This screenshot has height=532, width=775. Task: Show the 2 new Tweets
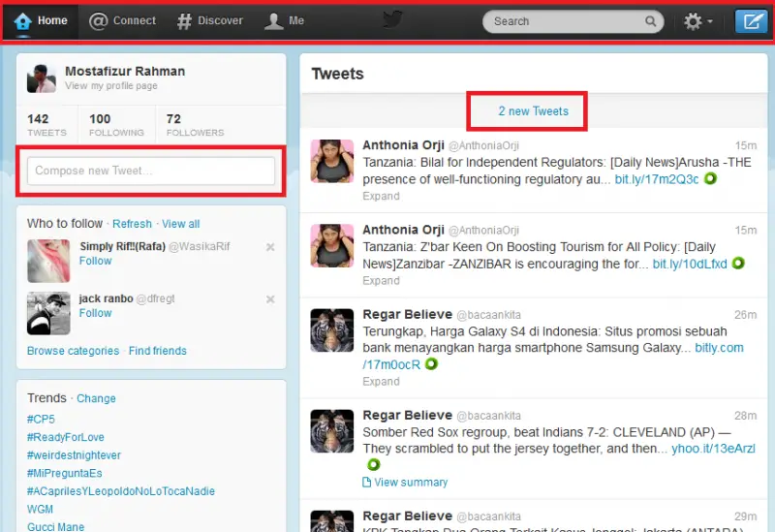(534, 111)
